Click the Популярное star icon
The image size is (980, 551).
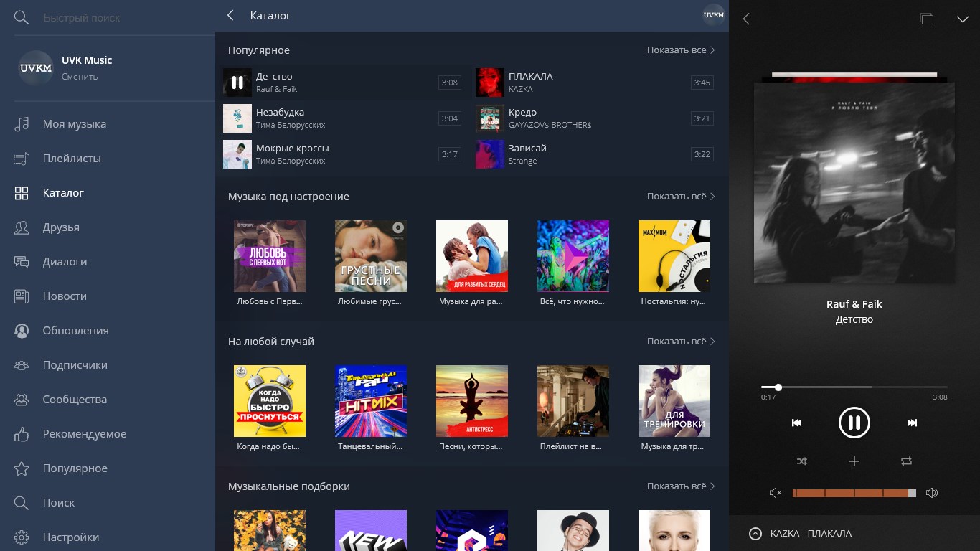(x=22, y=468)
